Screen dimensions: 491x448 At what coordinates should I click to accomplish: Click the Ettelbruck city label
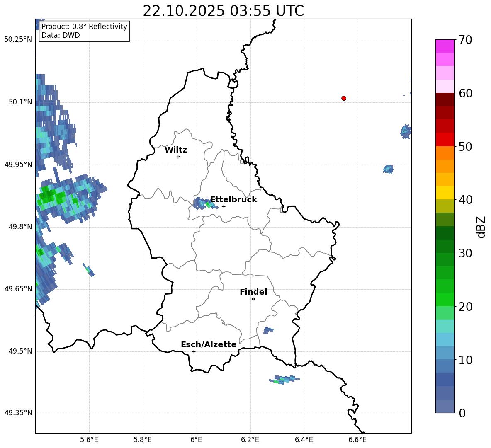pos(233,200)
